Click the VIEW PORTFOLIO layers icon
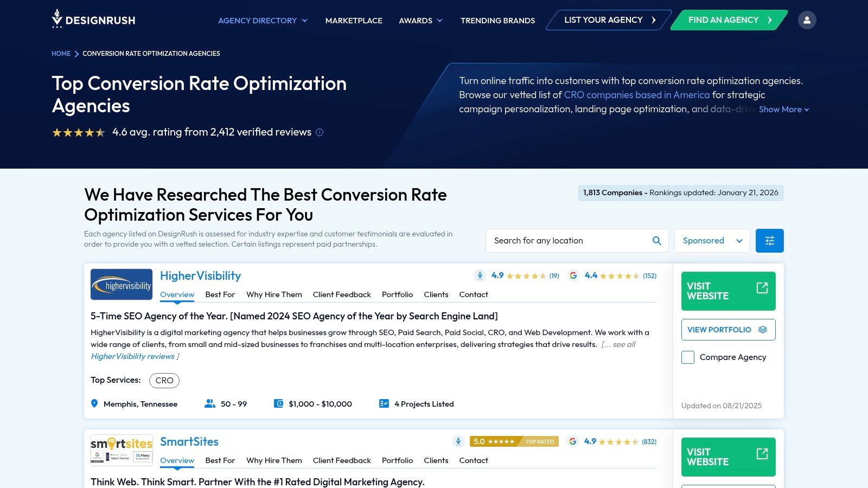The height and width of the screenshot is (488, 868). 762,329
